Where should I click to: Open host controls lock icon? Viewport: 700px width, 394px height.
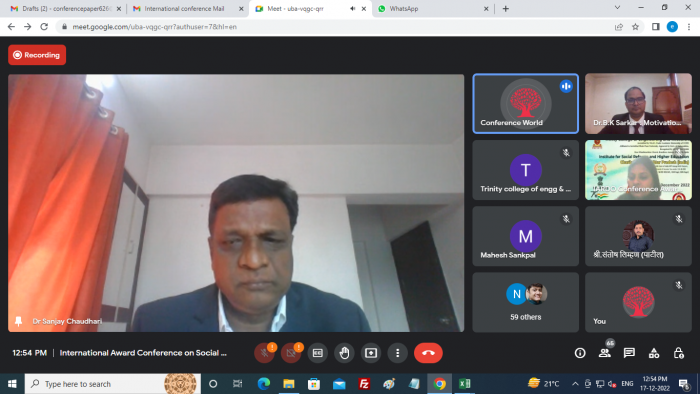tap(679, 353)
